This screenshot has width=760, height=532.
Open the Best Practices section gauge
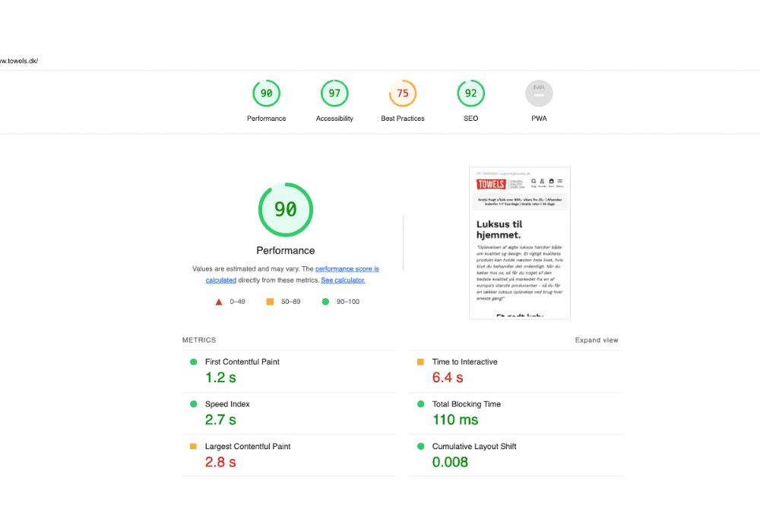[402, 93]
